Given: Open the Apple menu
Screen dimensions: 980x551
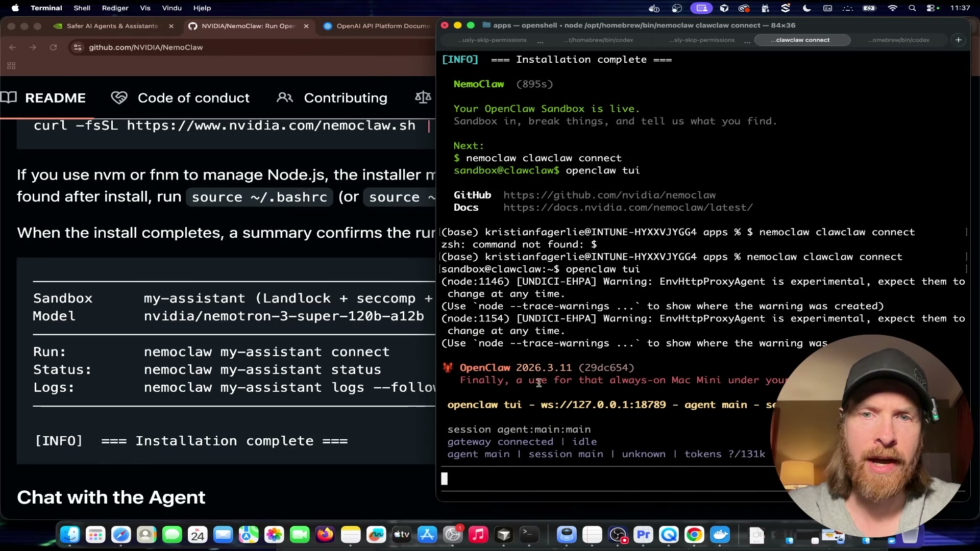Looking at the screenshot, I should pyautogui.click(x=15, y=8).
